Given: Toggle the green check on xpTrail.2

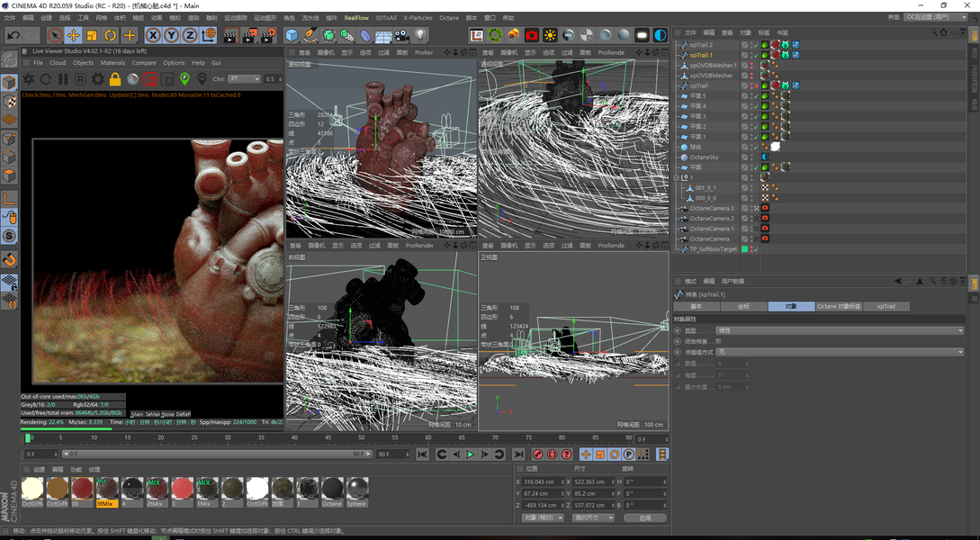Looking at the screenshot, I should coord(754,45).
